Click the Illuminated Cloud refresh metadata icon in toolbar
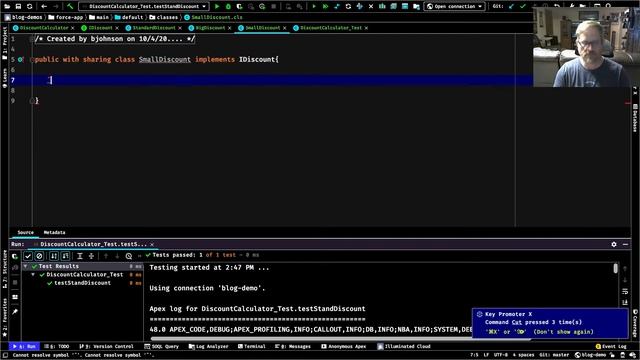Image resolution: width=640 pixels, height=360 pixels. pos(348,6)
